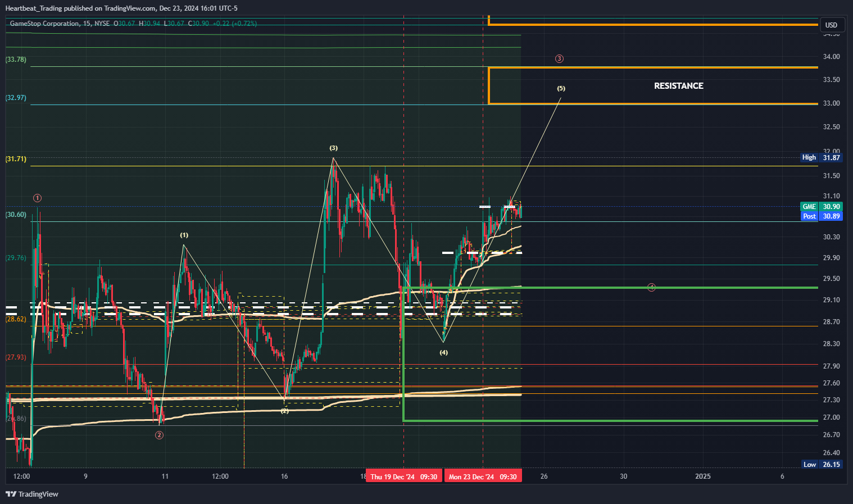853x504 pixels.
Task: Click 31.50 on the price axis
Action: 831,176
